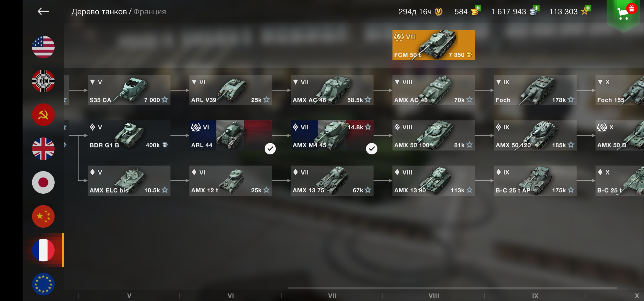
Task: Select the USSR hammer-and-sickle nation
Action: pyautogui.click(x=43, y=115)
